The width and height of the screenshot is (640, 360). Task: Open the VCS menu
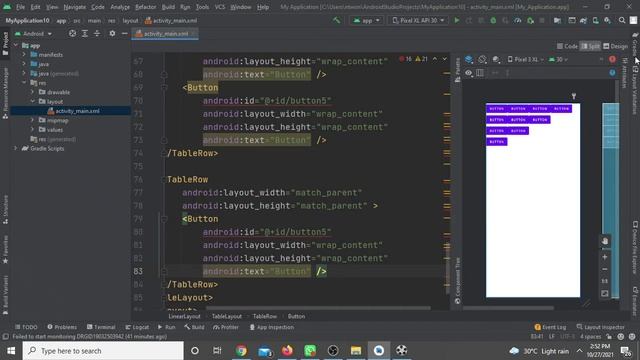220,7
